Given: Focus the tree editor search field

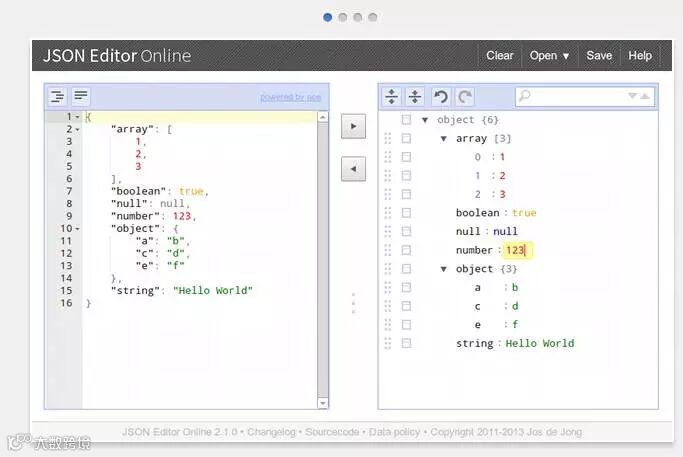Looking at the screenshot, I should (585, 96).
